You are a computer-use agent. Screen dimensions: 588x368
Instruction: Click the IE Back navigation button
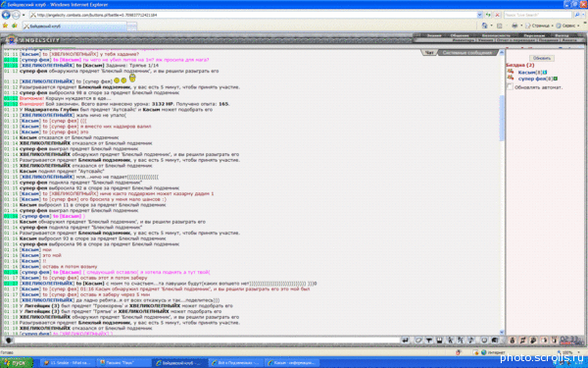6,15
